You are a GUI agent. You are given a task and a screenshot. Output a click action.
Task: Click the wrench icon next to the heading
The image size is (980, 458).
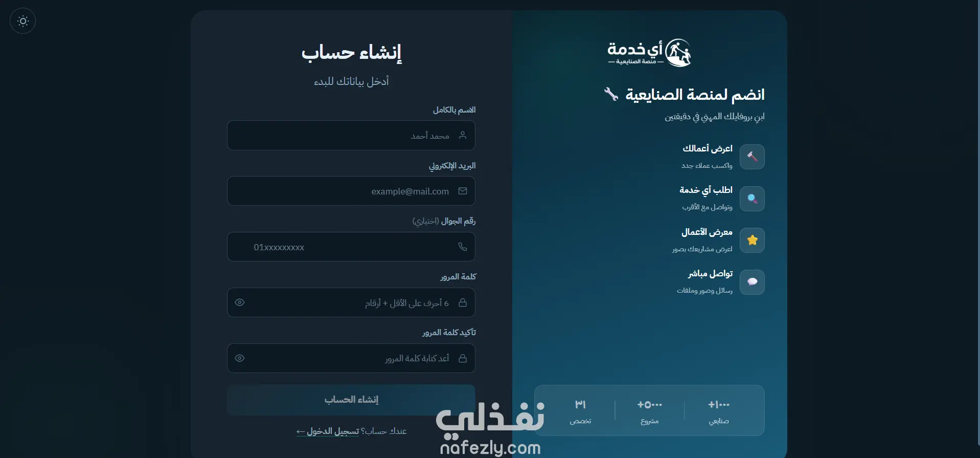pyautogui.click(x=611, y=94)
